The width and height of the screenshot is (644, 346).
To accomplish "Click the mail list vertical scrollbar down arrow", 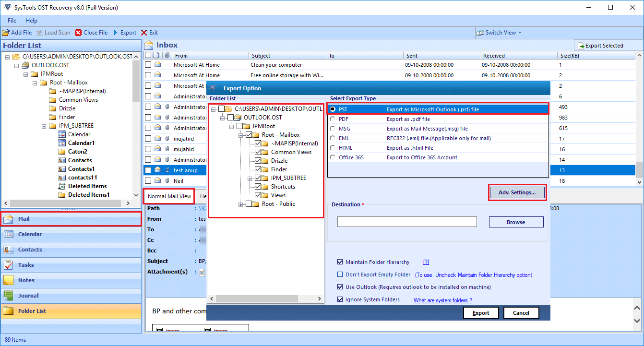I will coord(639,182).
